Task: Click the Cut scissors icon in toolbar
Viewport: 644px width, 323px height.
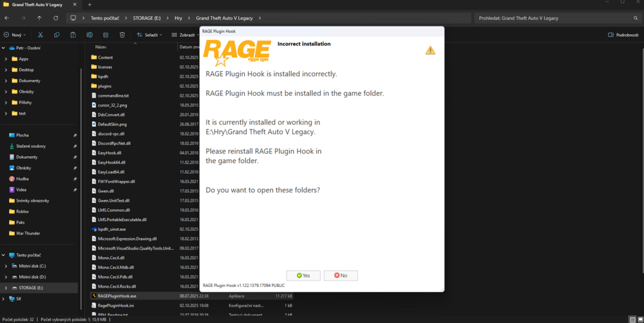Action: 40,35
